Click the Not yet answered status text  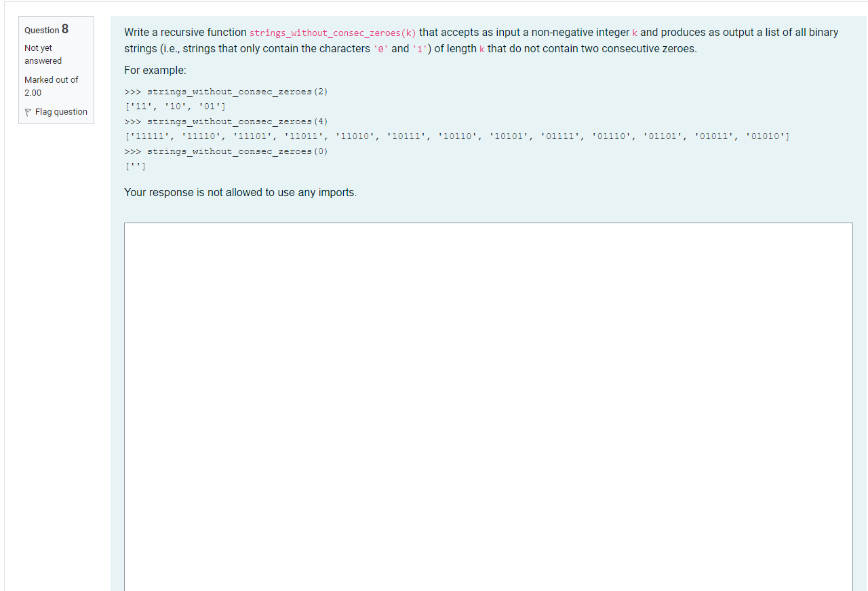(43, 54)
